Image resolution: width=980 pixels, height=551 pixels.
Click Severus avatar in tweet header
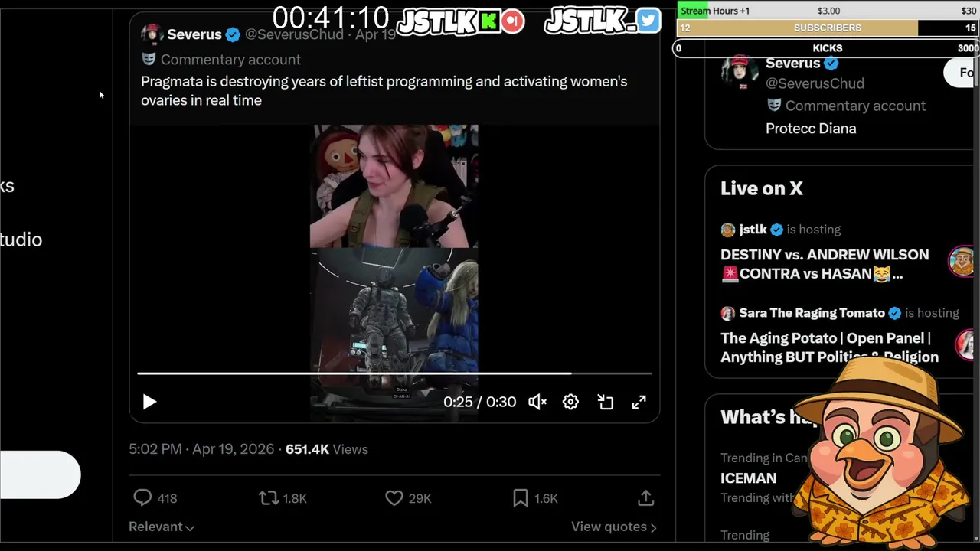[x=152, y=34]
